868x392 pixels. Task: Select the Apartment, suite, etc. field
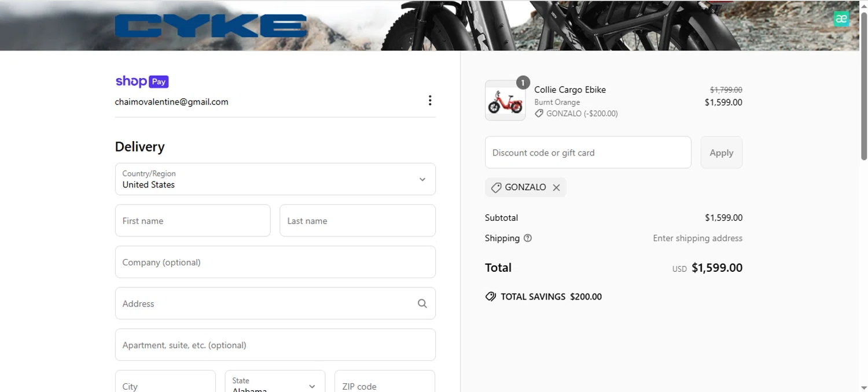click(275, 345)
